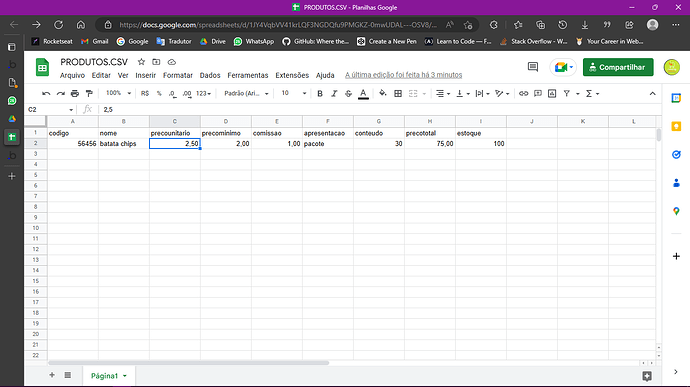
Task: Open the Editar menu
Action: click(101, 75)
